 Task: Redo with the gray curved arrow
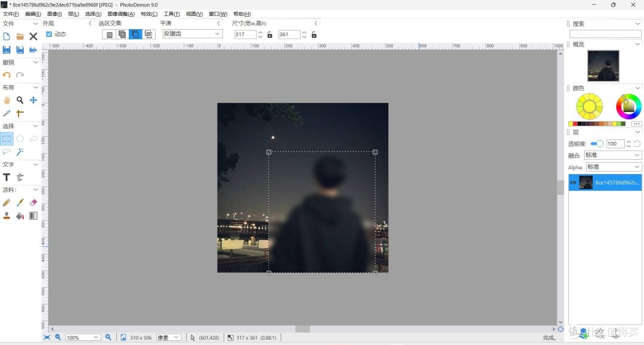[x=20, y=74]
